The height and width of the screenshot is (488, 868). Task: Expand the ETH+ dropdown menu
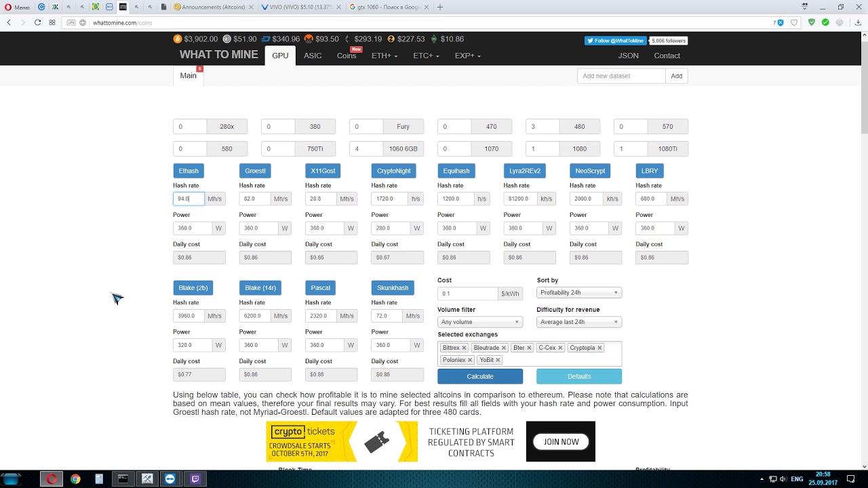click(x=384, y=56)
